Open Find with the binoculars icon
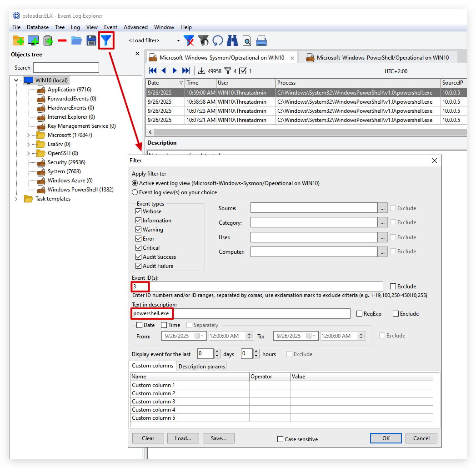The image size is (476, 468). point(232,40)
